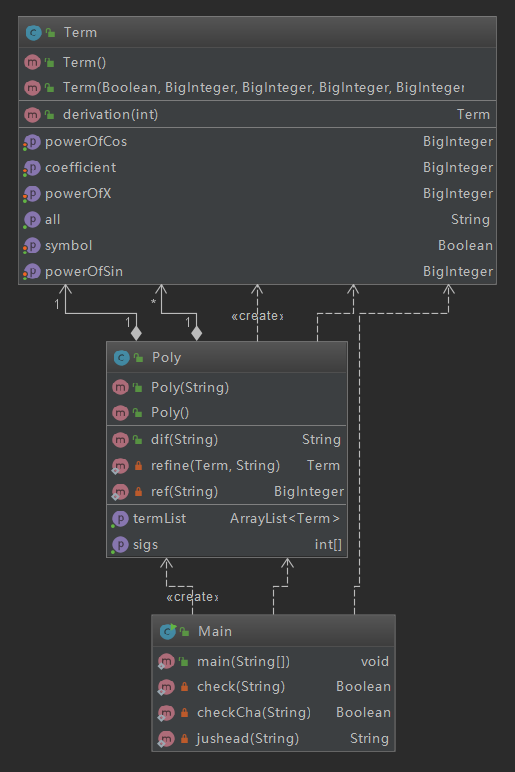The width and height of the screenshot is (515, 772).
Task: Click the Main runnable class icon
Action: point(167,631)
